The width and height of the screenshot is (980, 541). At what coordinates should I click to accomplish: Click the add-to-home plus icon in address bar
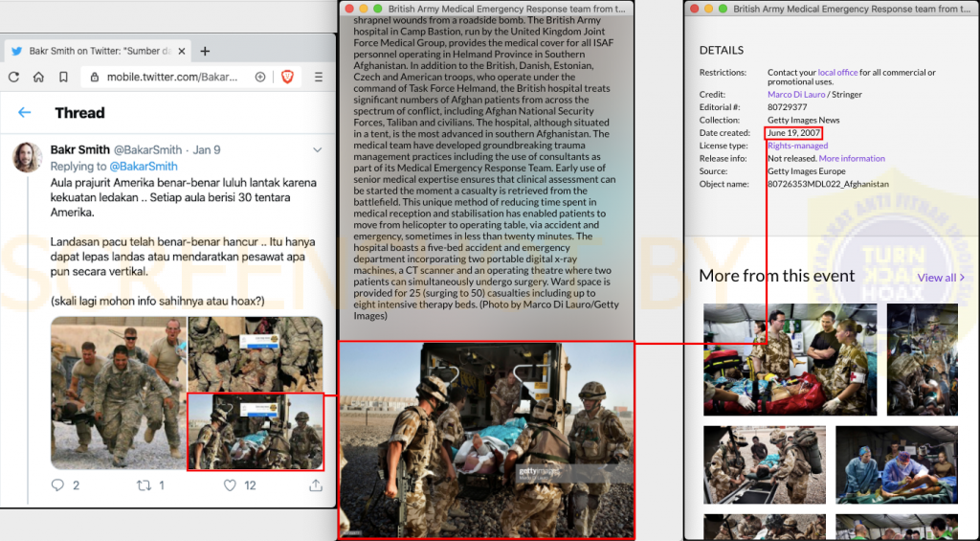(260, 77)
